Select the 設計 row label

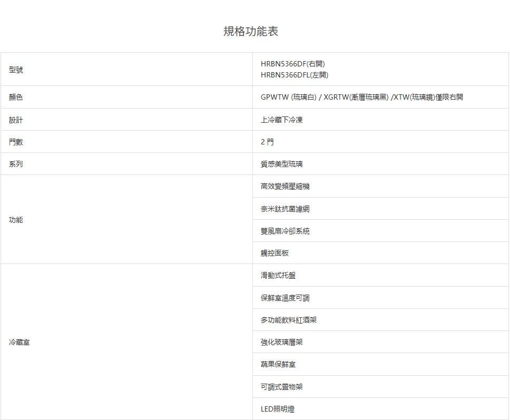coord(16,120)
